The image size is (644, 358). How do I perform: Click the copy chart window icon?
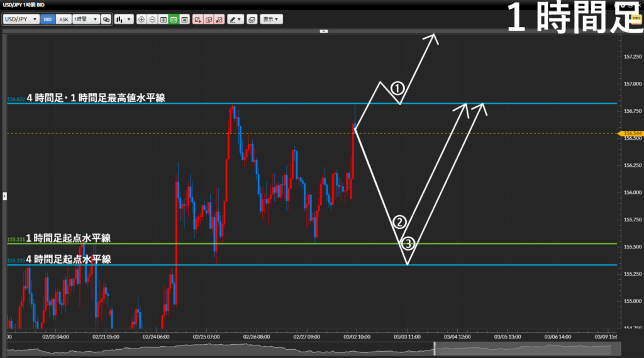(x=252, y=20)
